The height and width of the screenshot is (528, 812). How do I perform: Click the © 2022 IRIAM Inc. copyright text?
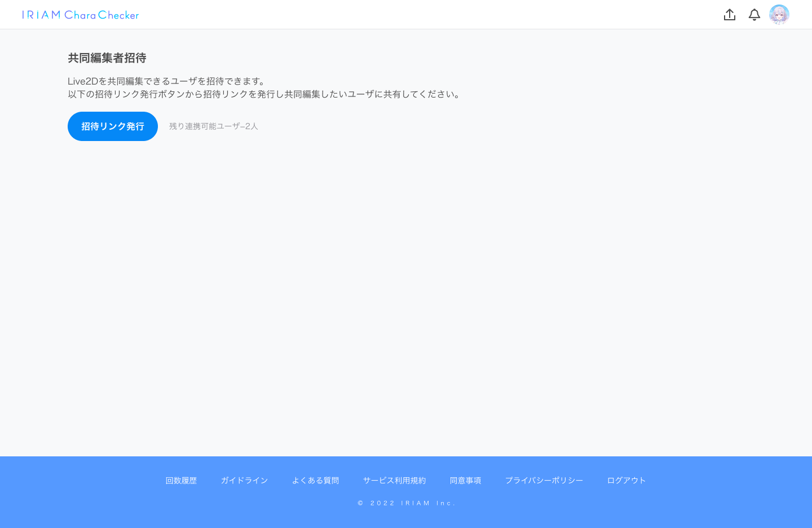tap(407, 503)
